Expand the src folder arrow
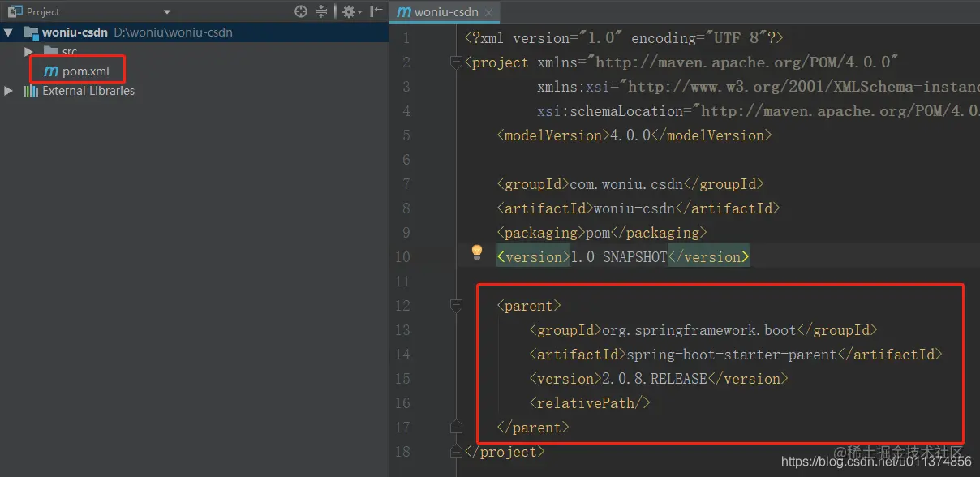This screenshot has height=477, width=980. (29, 51)
